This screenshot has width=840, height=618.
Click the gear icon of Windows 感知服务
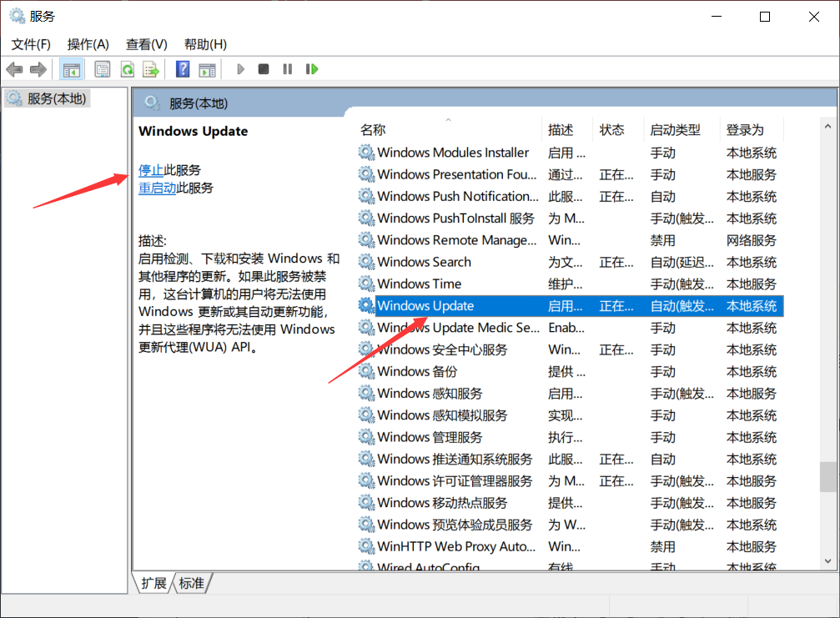[x=366, y=393]
